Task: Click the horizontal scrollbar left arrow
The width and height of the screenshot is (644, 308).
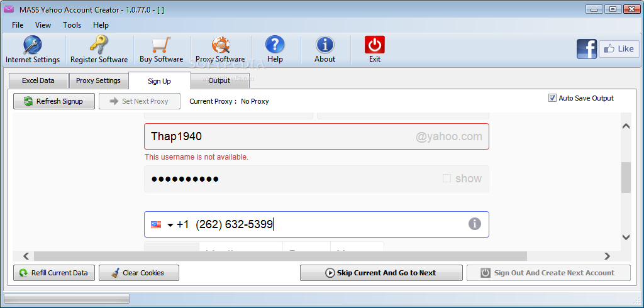Action: click(x=26, y=256)
